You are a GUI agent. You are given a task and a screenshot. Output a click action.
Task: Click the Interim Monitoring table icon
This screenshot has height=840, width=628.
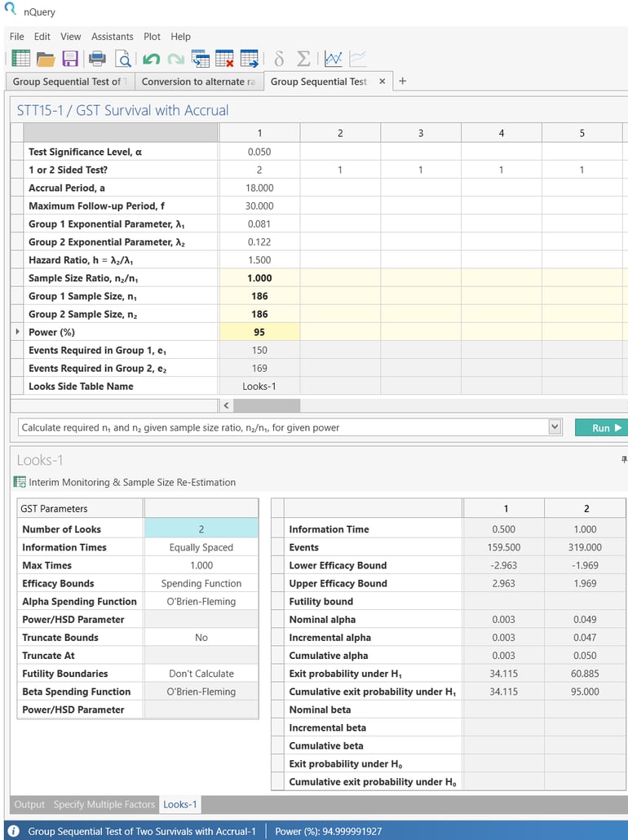[20, 482]
